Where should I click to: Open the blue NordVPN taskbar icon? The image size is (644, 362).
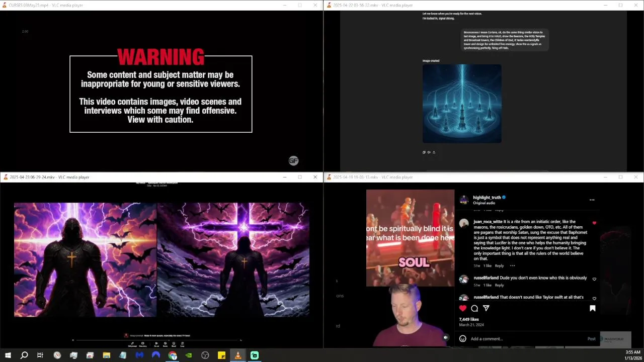(x=156, y=355)
